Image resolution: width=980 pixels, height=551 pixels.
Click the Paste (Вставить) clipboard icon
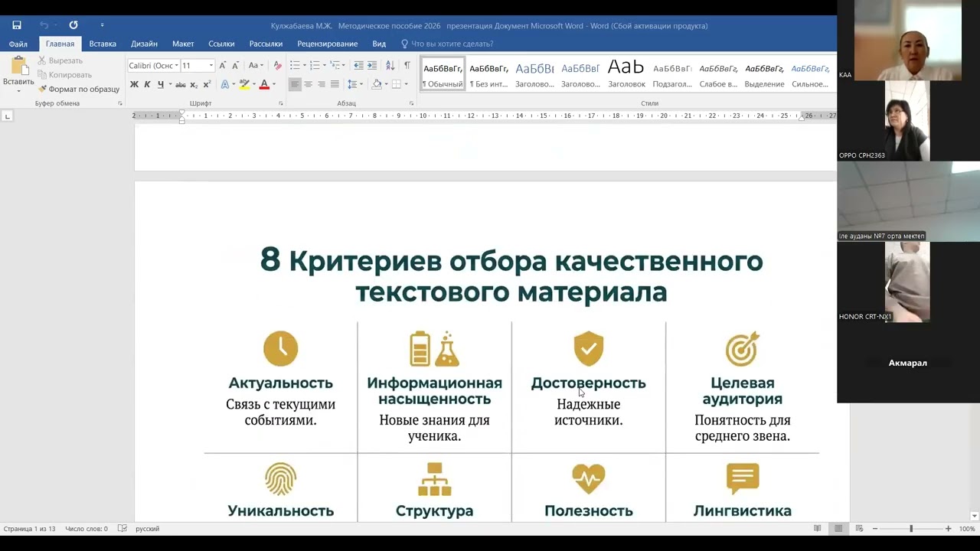(x=18, y=66)
